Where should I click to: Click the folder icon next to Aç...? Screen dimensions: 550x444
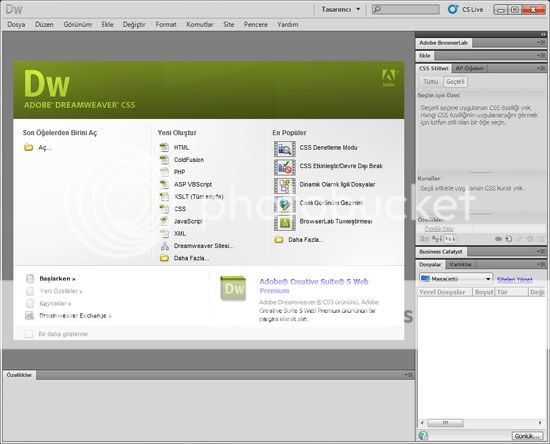tap(28, 147)
